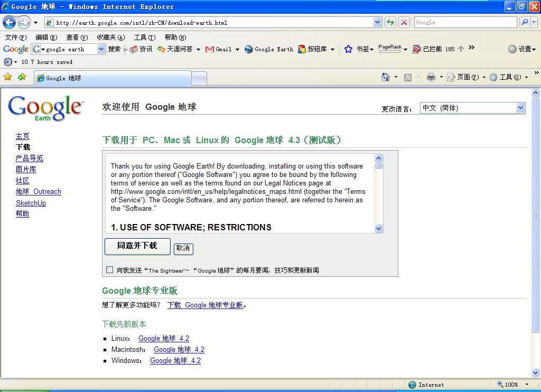Click the Home page icon
Viewport: 541px width, 392px height.
pos(386,77)
